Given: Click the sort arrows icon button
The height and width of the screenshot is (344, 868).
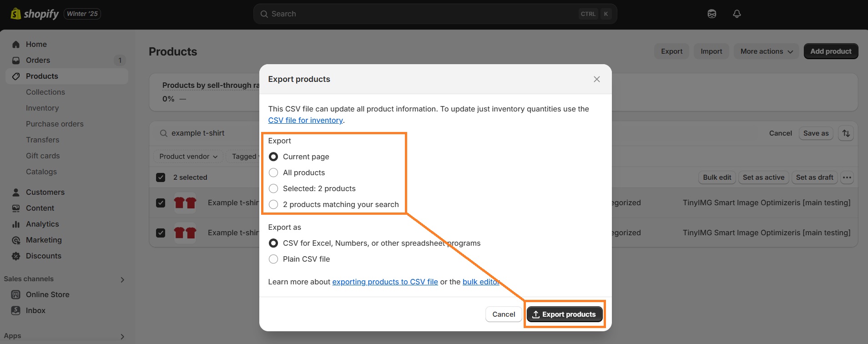Looking at the screenshot, I should coord(846,133).
